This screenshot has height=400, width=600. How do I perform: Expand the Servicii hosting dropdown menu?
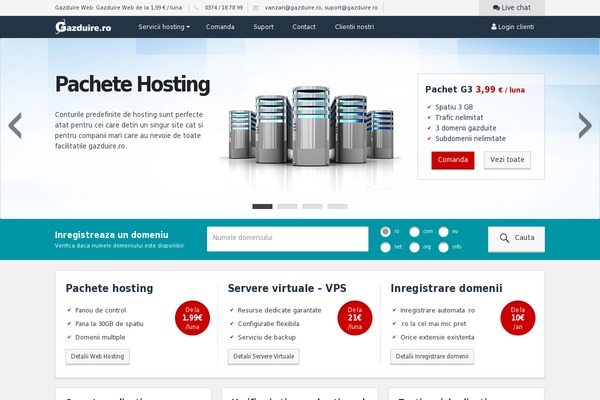164,27
